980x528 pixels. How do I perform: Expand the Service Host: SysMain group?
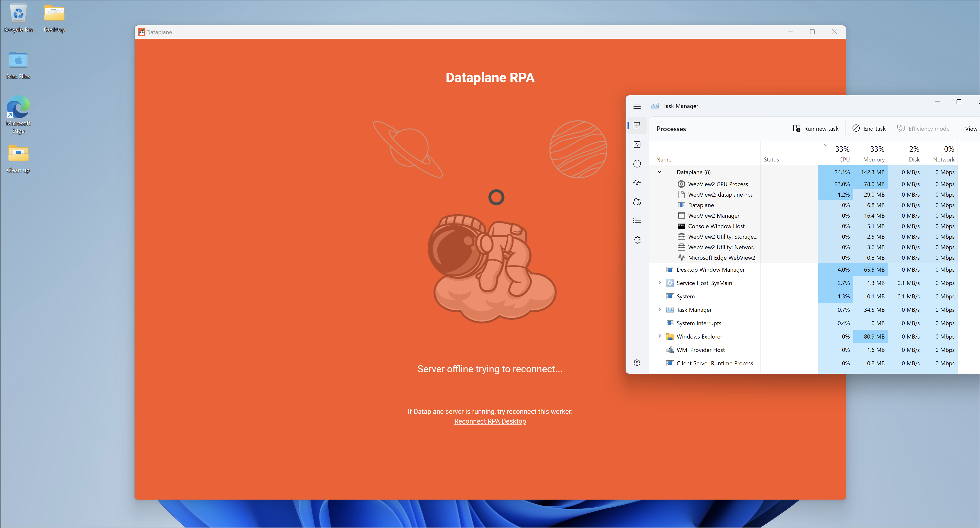[x=659, y=283]
